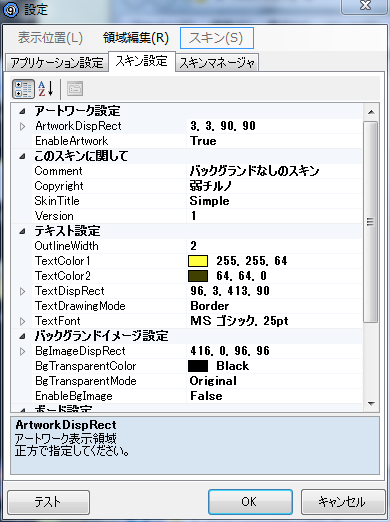Screen dimensions: 390x522
Task: Select the EnableArtwork property label
Action: pos(72,141)
